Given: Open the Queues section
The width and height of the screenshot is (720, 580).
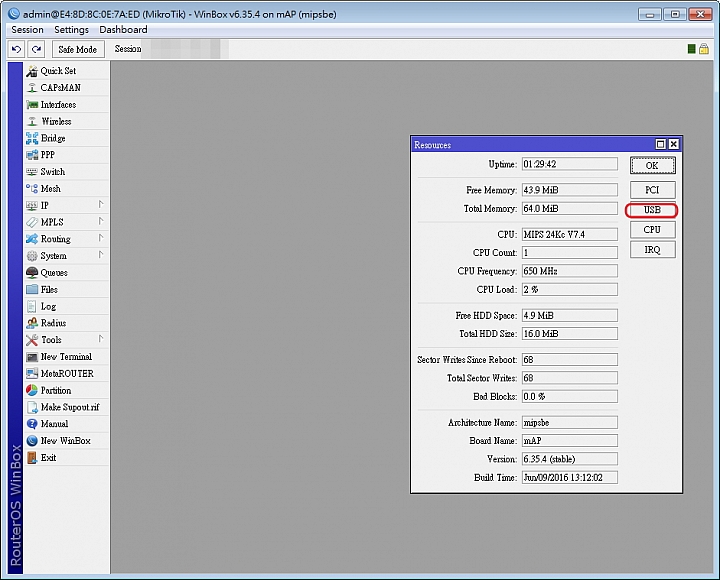Looking at the screenshot, I should (54, 273).
